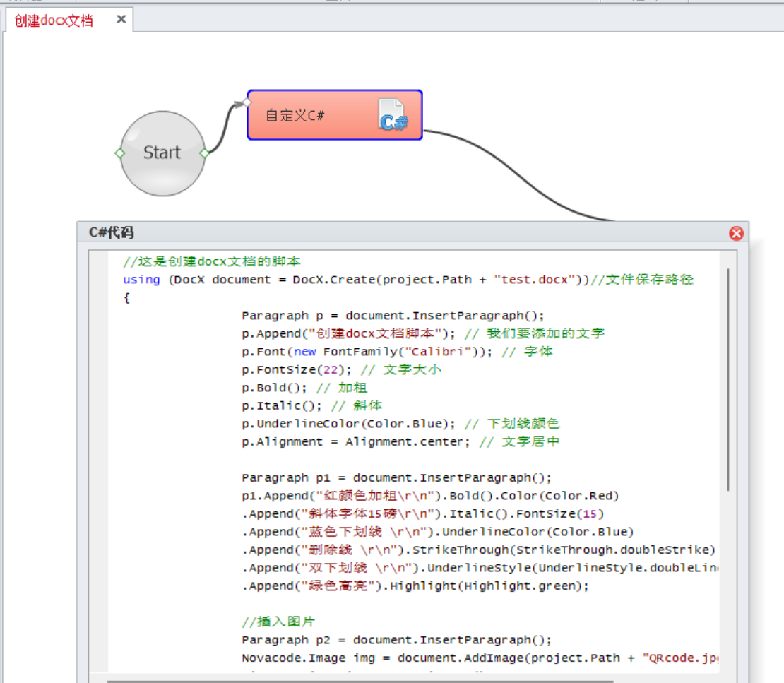The image size is (784, 683).
Task: Click the p.FontSize(22) line
Action: pyautogui.click(x=342, y=369)
